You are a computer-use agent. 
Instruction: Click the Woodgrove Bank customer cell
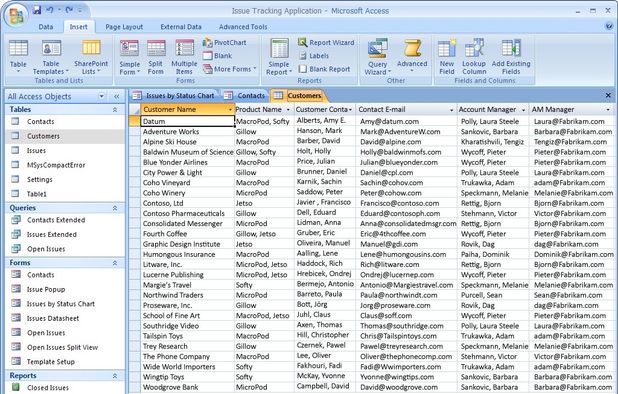(x=188, y=387)
